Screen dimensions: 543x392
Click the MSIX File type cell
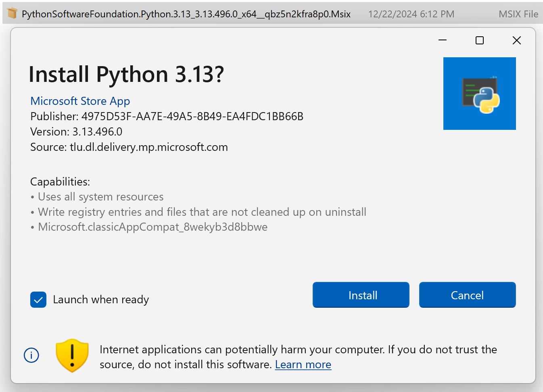pos(518,14)
